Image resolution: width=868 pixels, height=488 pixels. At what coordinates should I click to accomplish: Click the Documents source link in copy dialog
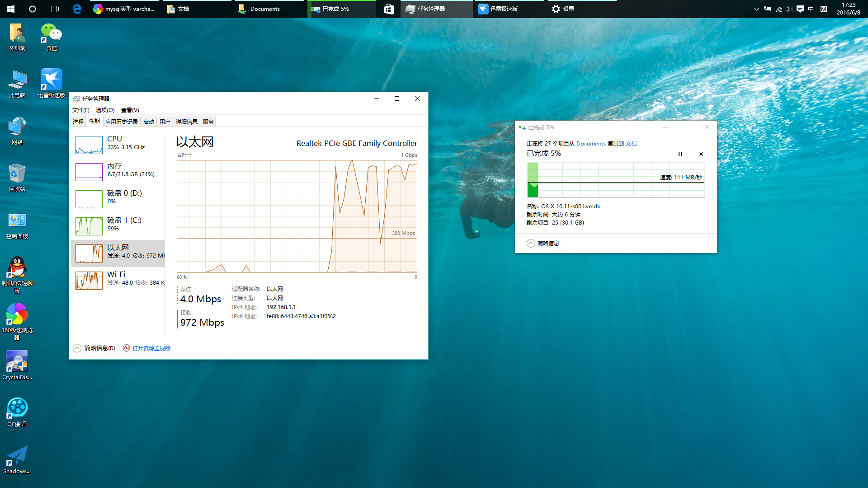tap(591, 143)
